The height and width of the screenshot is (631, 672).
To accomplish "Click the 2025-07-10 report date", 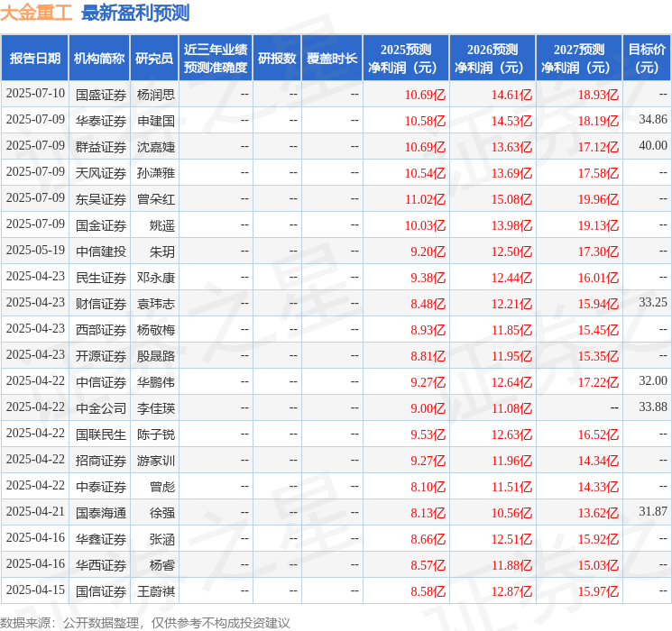I will click(35, 93).
